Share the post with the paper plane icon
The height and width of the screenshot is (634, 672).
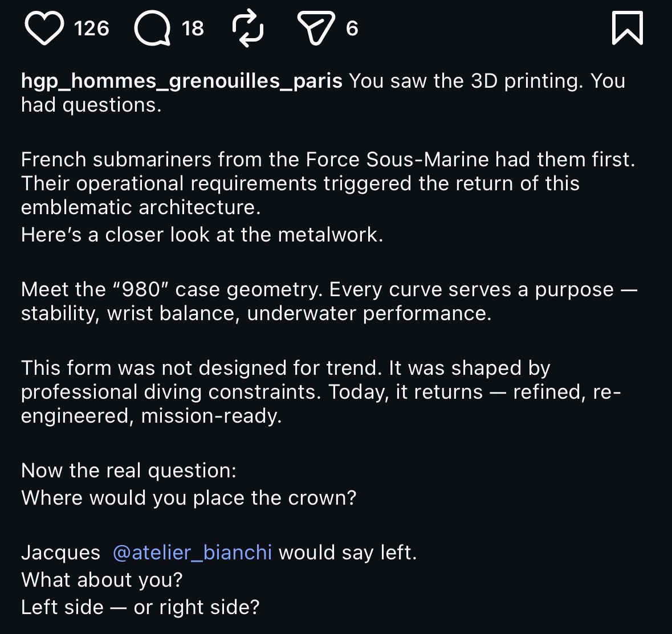coord(315,28)
